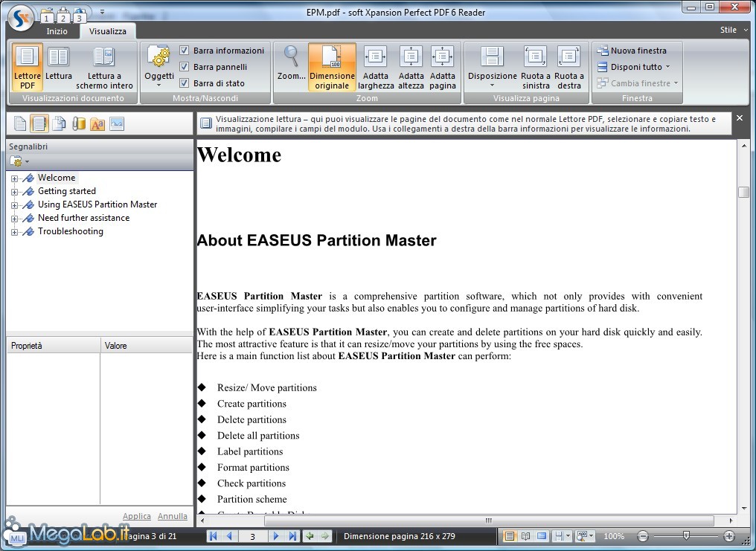Expand the Welcome bookmark node
The width and height of the screenshot is (756, 551).
tap(14, 178)
